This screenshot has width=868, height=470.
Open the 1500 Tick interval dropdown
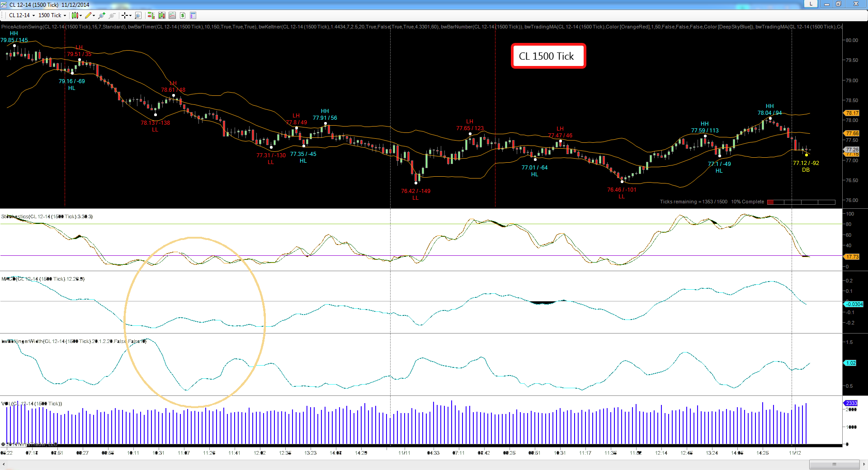pos(52,15)
